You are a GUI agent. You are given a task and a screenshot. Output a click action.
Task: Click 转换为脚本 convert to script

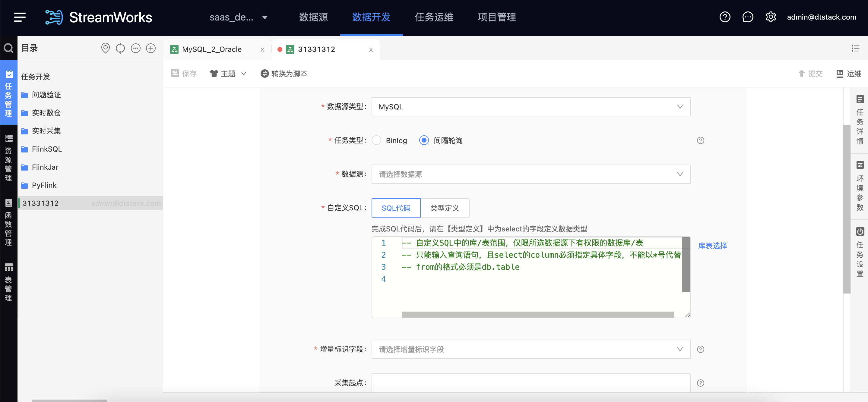(284, 74)
